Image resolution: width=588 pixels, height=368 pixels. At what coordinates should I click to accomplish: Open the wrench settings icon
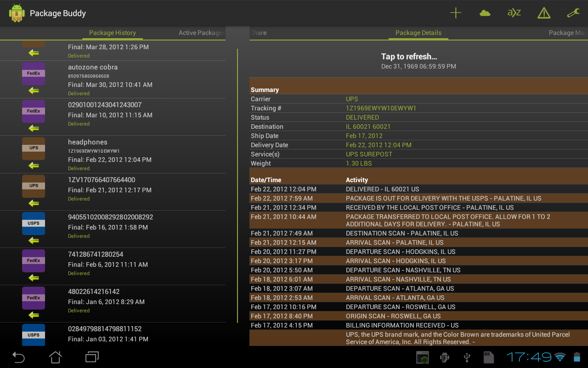point(573,13)
